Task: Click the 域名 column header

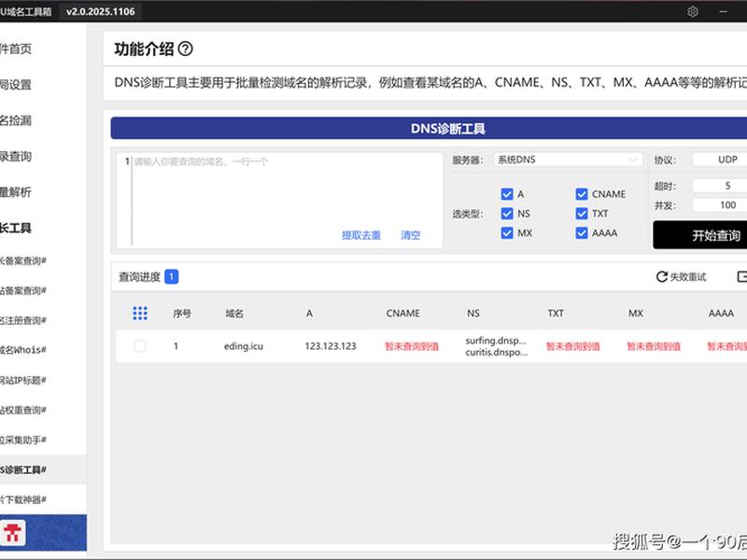Action: point(234,314)
